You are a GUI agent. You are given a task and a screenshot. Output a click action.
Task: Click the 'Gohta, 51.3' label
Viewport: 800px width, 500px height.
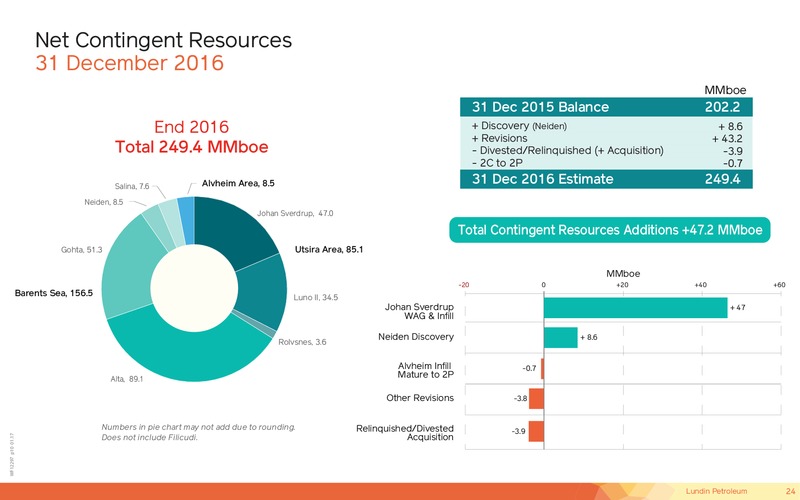pyautogui.click(x=82, y=249)
